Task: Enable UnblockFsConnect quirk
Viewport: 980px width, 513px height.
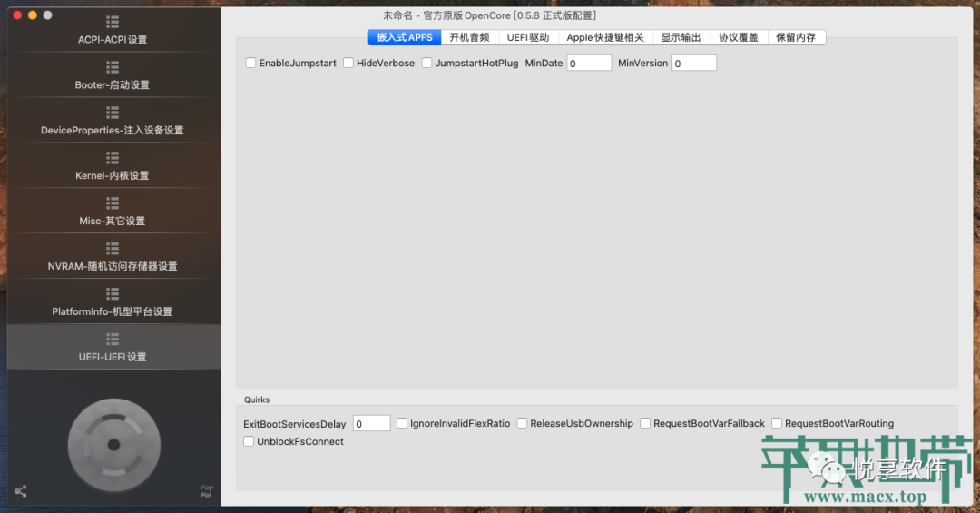Action: [x=249, y=441]
